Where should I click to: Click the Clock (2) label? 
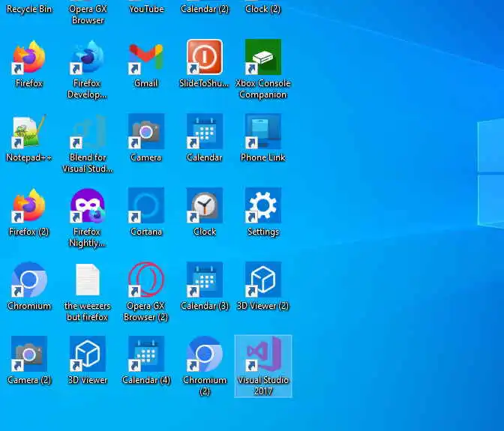(263, 9)
